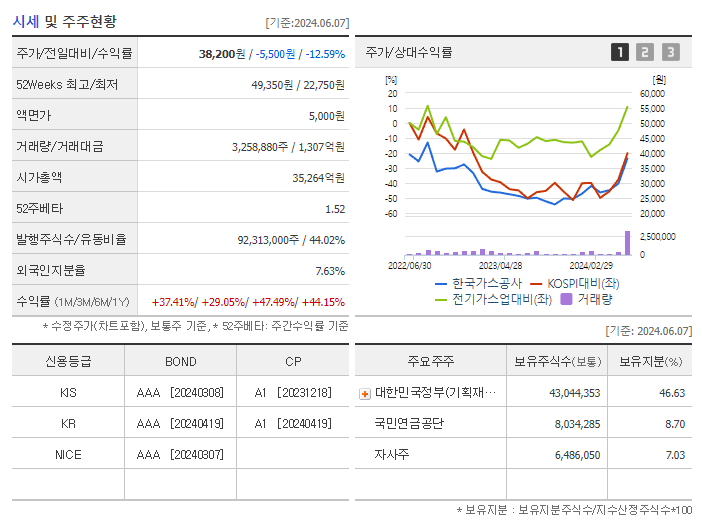
Task: Click the 신용등급 column header
Action: pos(68,362)
